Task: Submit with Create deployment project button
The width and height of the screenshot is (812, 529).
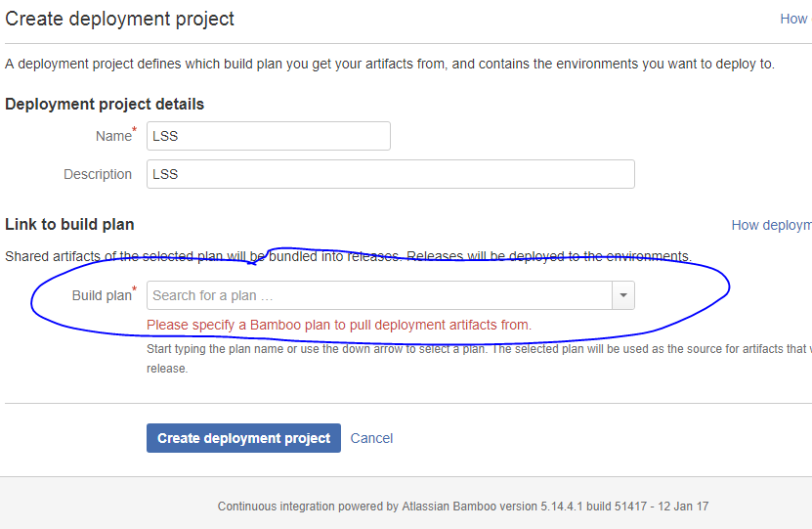Action: [243, 438]
